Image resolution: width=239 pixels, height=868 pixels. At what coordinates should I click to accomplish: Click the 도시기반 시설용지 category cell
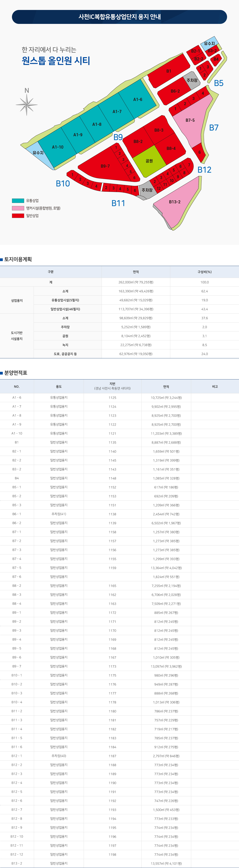coord(17,336)
